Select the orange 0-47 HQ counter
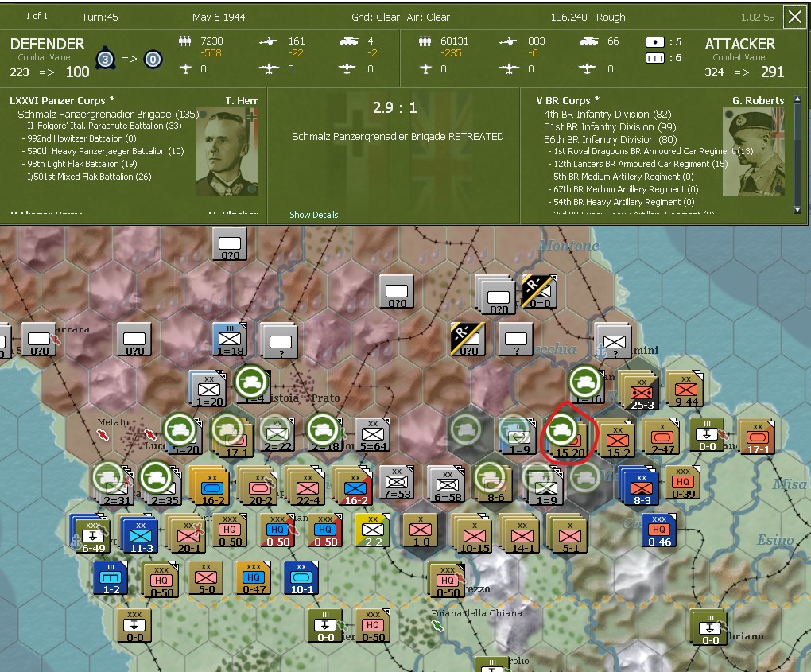The image size is (811, 672). (x=254, y=578)
